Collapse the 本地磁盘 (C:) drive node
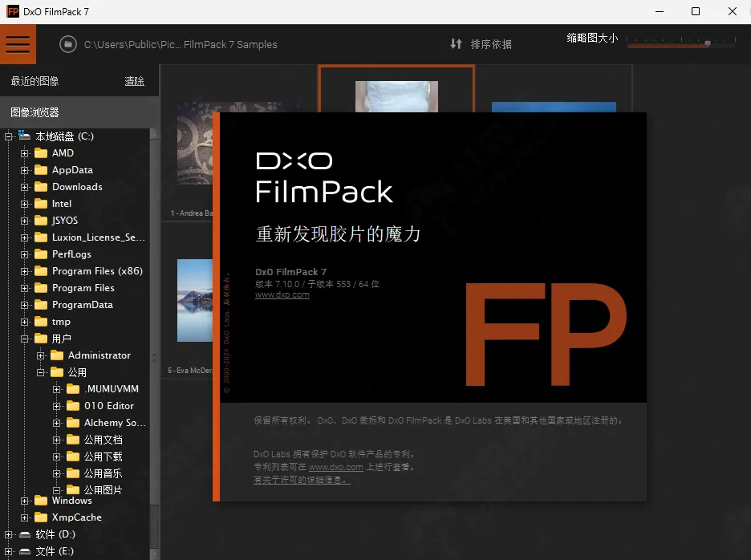This screenshot has height=560, width=751. (8, 137)
